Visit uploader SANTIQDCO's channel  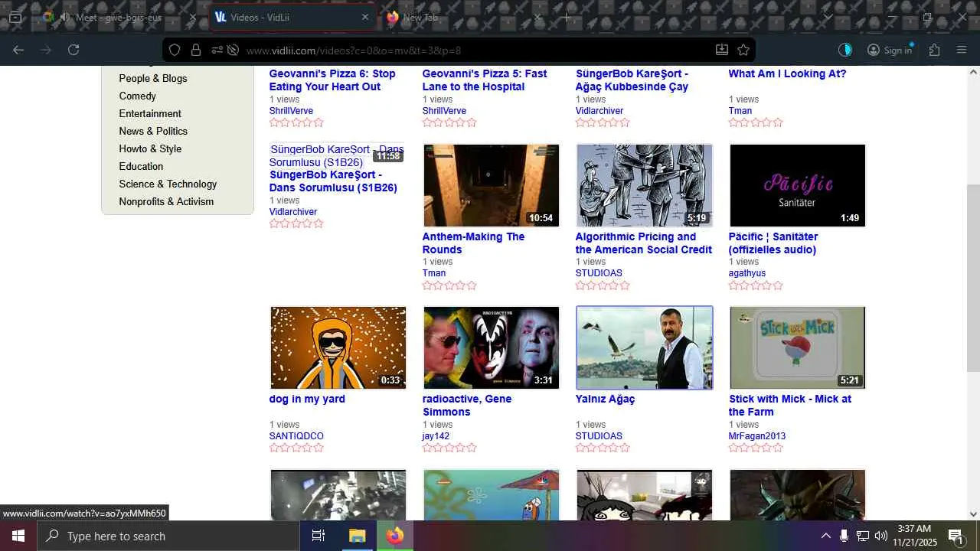point(296,436)
